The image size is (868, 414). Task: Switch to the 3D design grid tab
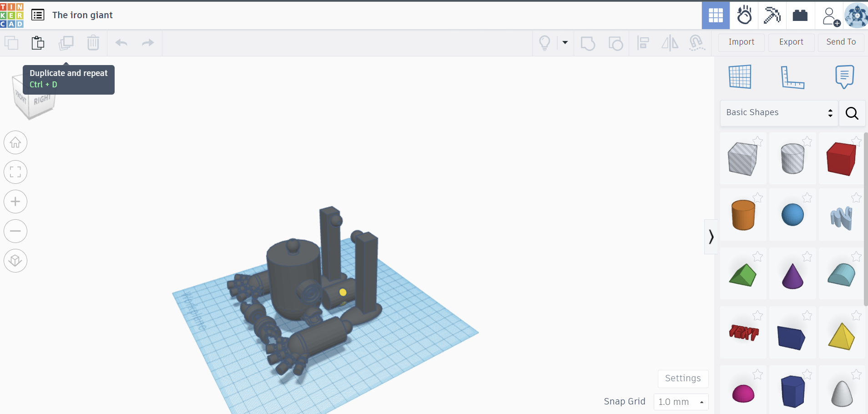point(716,15)
